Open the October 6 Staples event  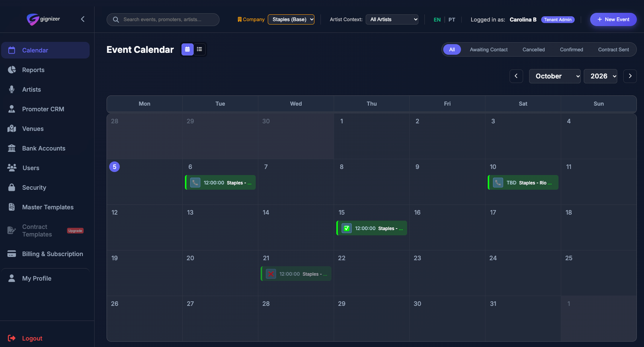click(221, 183)
